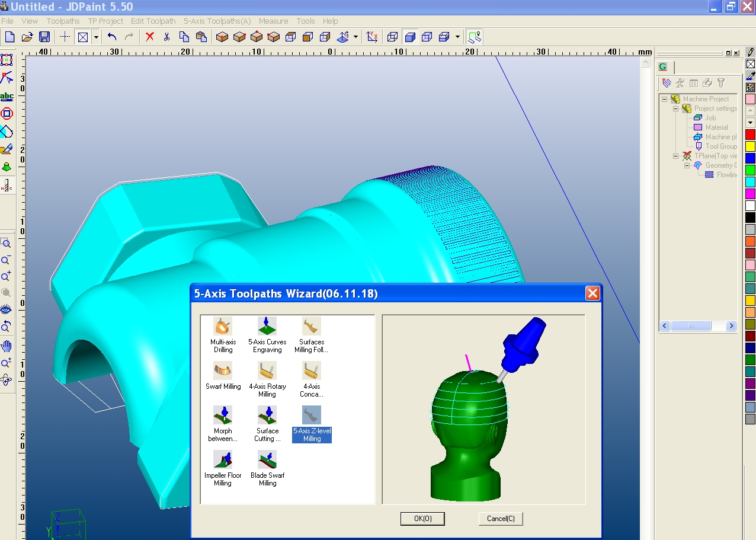Click Cancel(C) in the wizard
The height and width of the screenshot is (540, 756).
coord(501,519)
